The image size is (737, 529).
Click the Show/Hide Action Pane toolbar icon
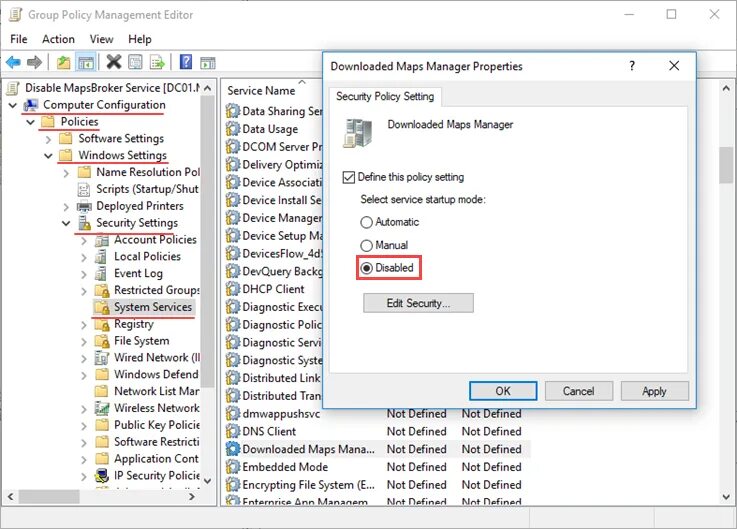(208, 62)
